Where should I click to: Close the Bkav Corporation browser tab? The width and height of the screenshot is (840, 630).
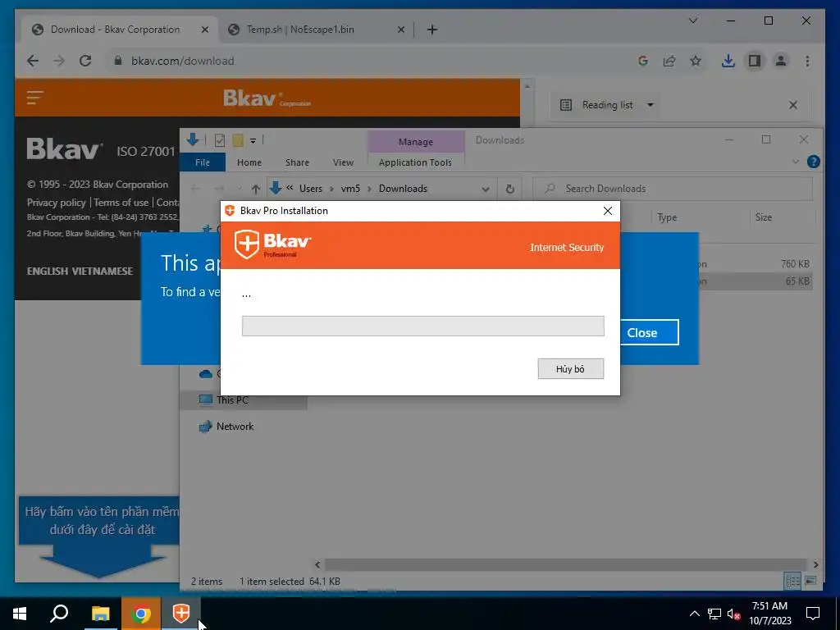(204, 30)
